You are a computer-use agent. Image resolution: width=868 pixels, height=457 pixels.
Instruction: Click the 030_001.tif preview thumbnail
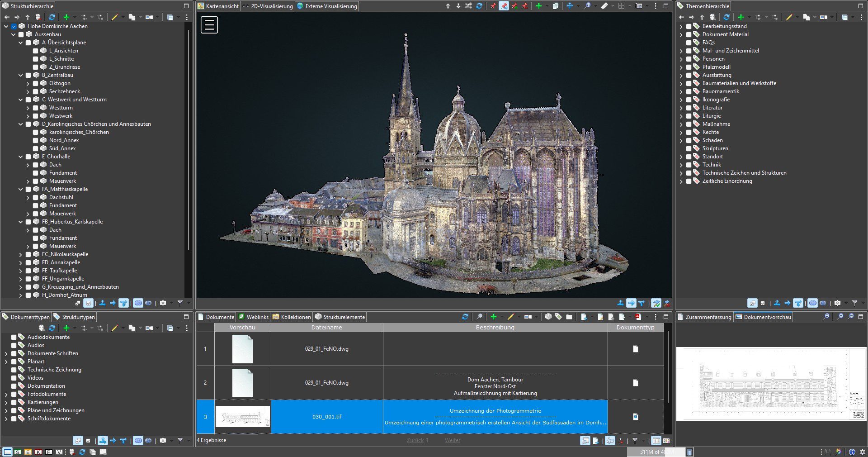pos(242,417)
